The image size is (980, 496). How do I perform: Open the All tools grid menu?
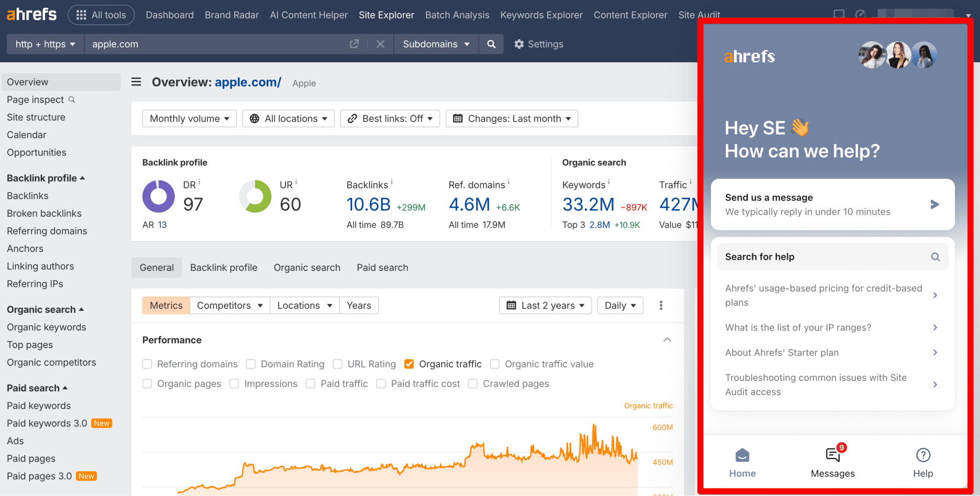[x=101, y=14]
